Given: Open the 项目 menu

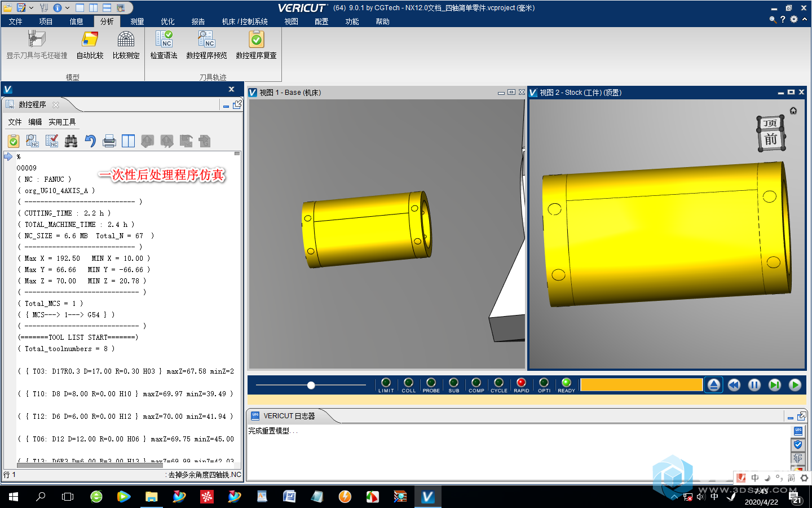Looking at the screenshot, I should [46, 21].
